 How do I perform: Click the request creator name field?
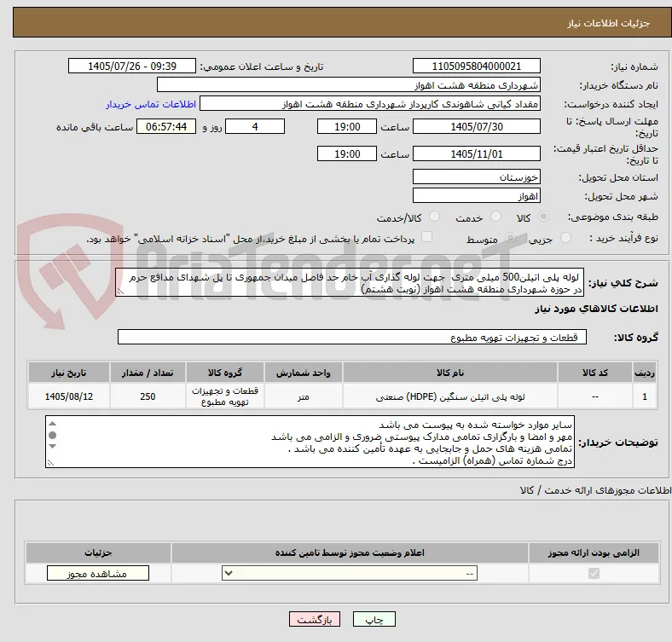click(x=370, y=104)
